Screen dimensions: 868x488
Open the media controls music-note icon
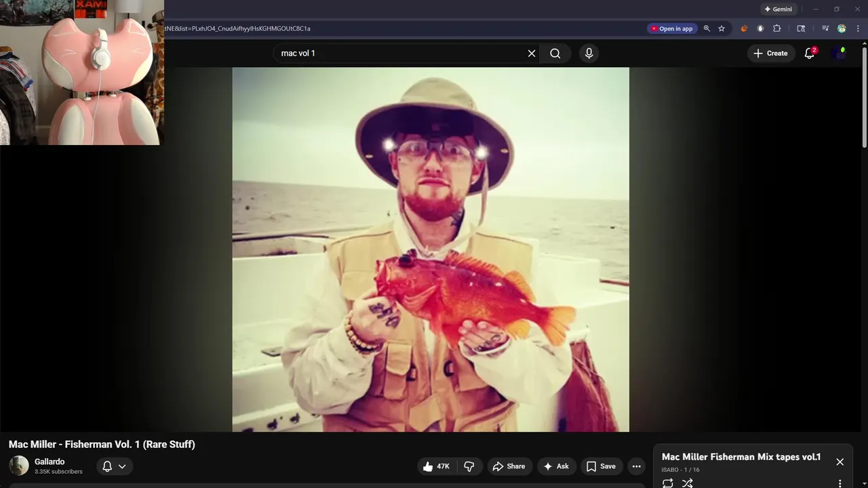[x=825, y=28]
